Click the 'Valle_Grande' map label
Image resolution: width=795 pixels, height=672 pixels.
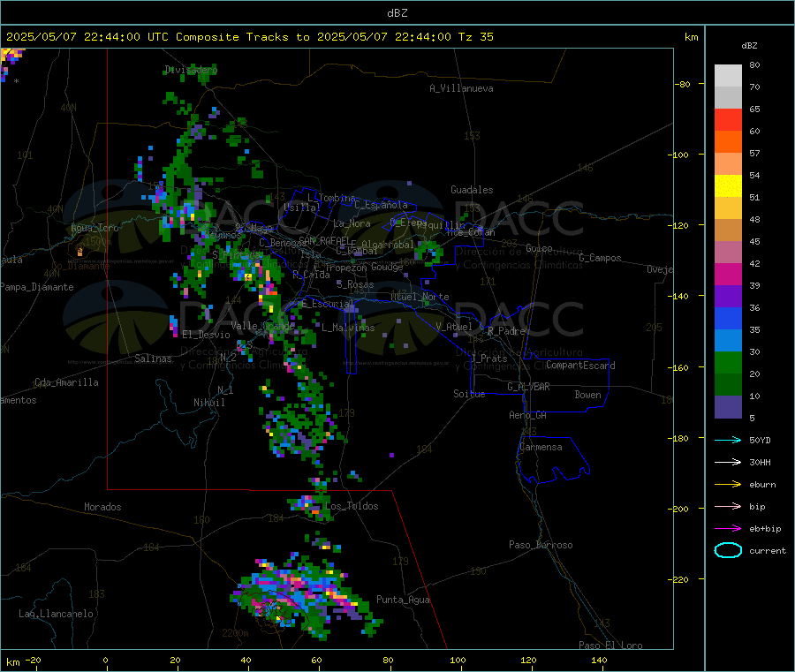[262, 326]
